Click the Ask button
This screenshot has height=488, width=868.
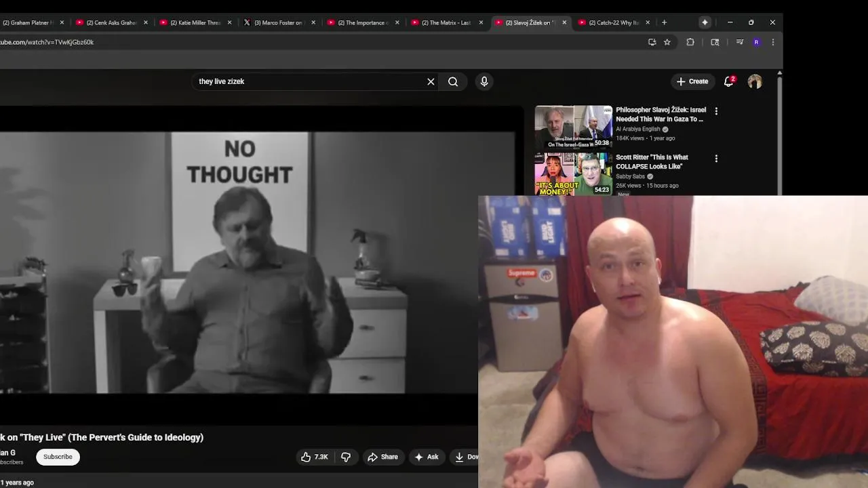pos(427,457)
